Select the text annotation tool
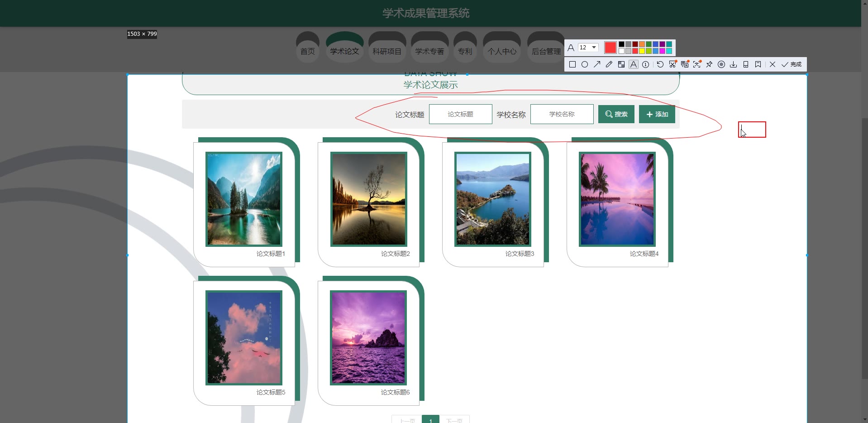This screenshot has height=423, width=868. click(x=634, y=64)
